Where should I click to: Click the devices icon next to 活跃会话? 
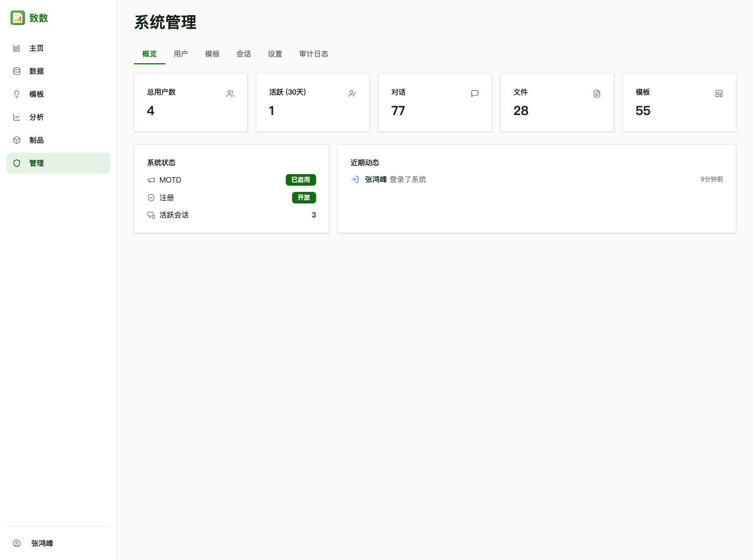coord(151,215)
